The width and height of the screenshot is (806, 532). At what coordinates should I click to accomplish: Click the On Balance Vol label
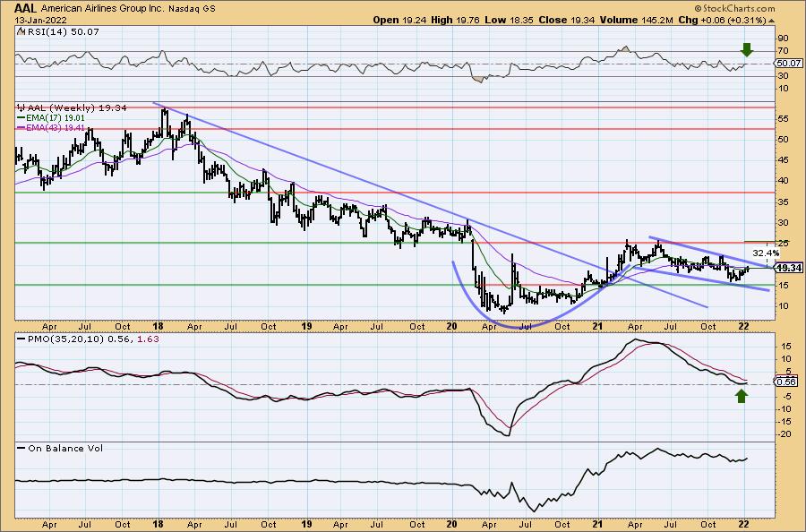65,448
